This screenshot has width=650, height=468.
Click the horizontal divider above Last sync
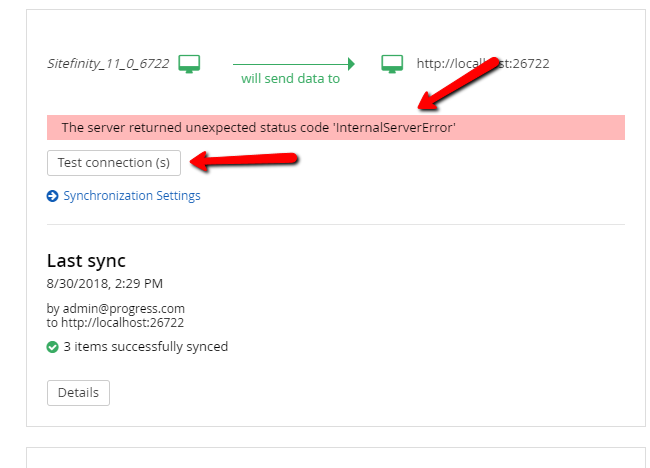(336, 225)
